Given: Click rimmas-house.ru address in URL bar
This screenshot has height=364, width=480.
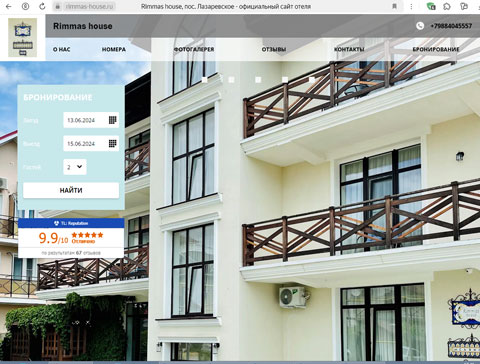Looking at the screenshot, I should coord(89,6).
